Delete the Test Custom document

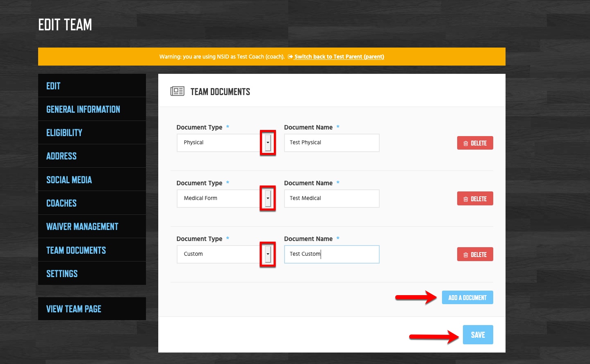point(475,255)
